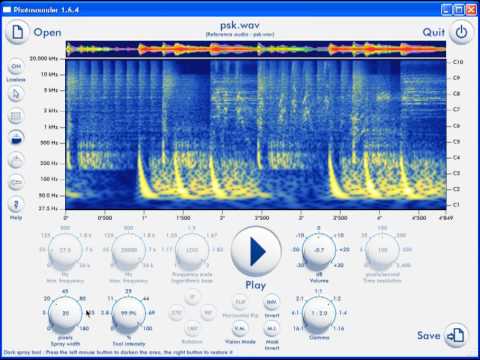This screenshot has width=480, height=360.
Task: Set rotation to 0 degrees button
Action: [x=192, y=297]
